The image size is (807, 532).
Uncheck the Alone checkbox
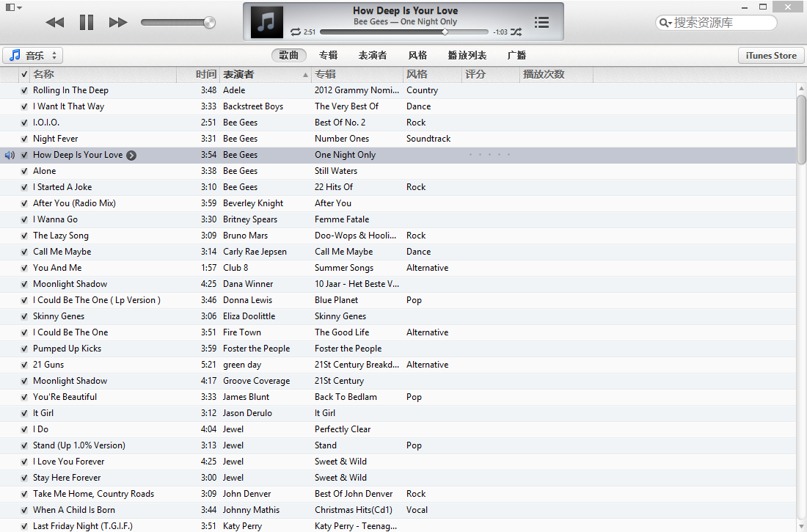click(24, 171)
